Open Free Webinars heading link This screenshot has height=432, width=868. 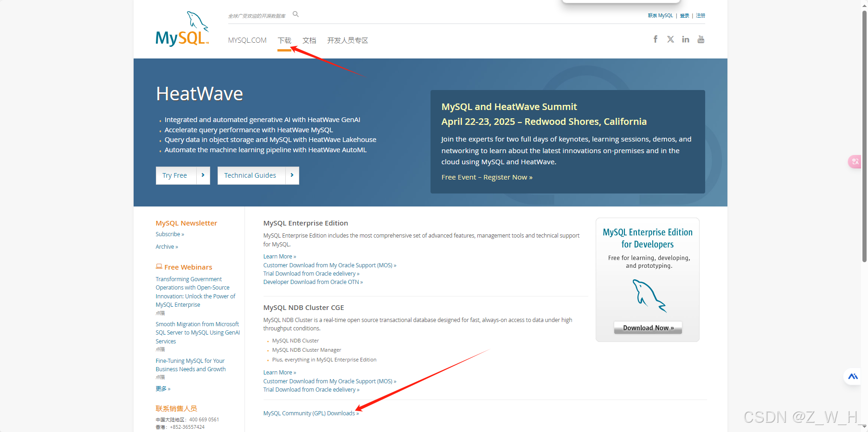point(188,267)
